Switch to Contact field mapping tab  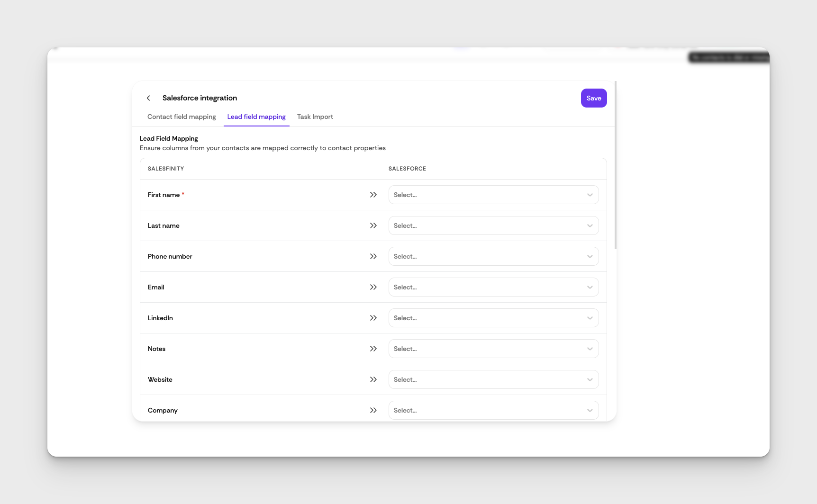tap(182, 117)
